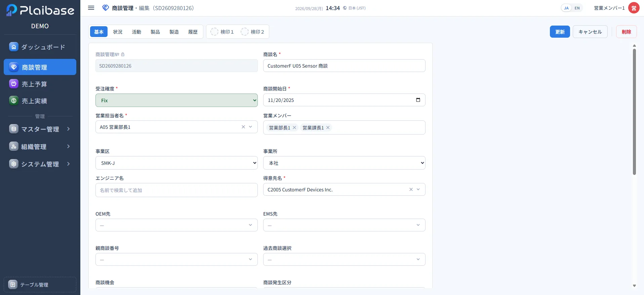The height and width of the screenshot is (295, 644).
Task: Switch language to EN
Action: (x=577, y=8)
